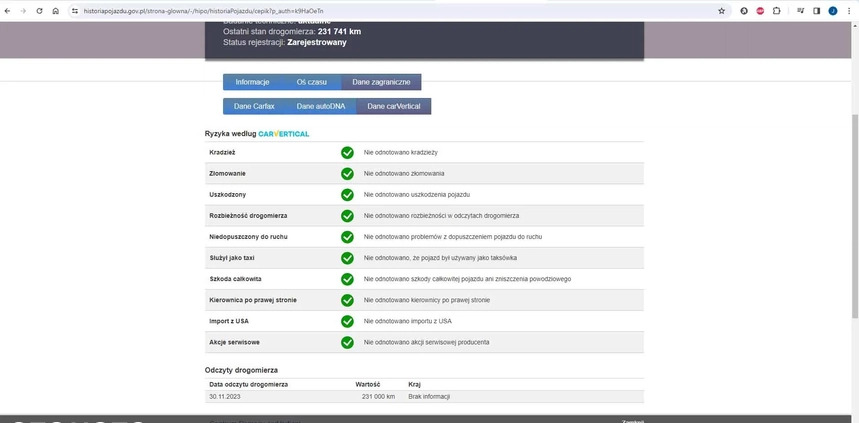Click the 'Data odczytu drogomierza' column header
The width and height of the screenshot is (859, 423).
pyautogui.click(x=249, y=385)
